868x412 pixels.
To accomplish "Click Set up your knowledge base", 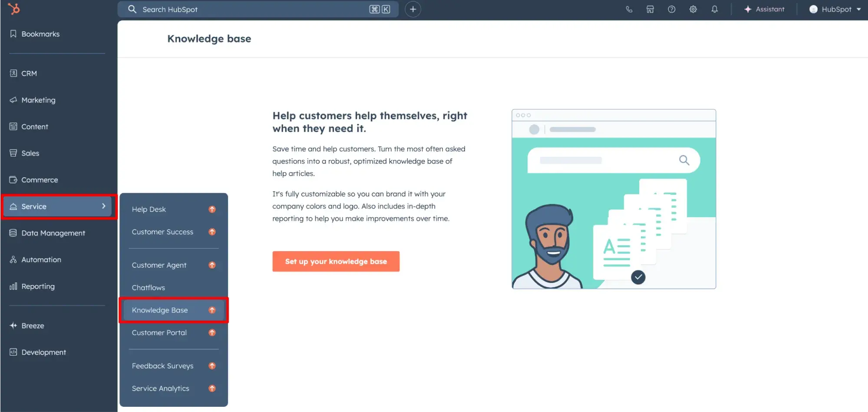I will coord(336,261).
